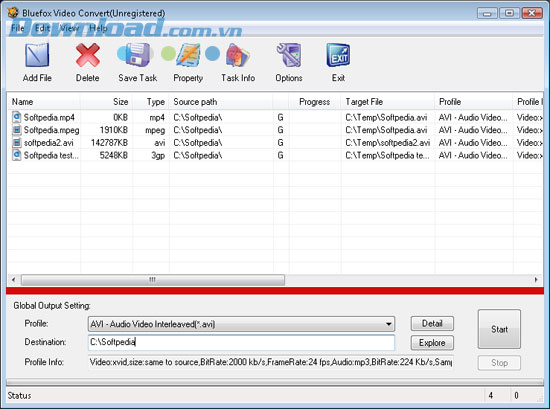Image resolution: width=550 pixels, height=409 pixels.
Task: Click the Destination input field
Action: [x=241, y=342]
